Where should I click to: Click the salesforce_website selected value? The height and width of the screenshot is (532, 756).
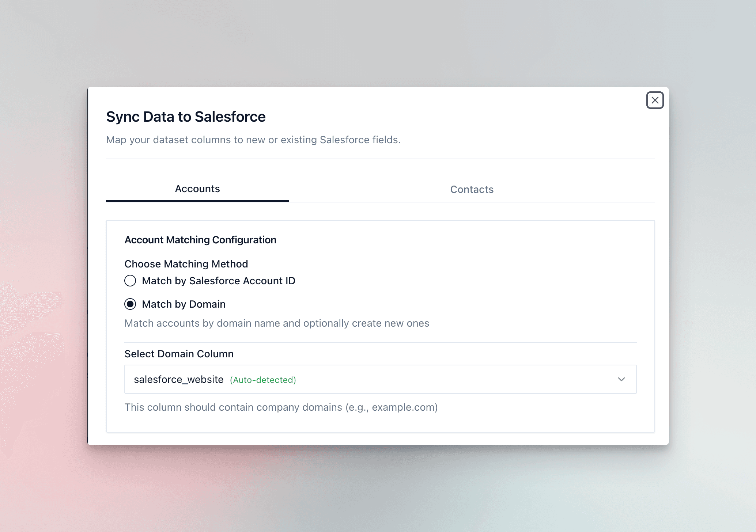pyautogui.click(x=179, y=379)
